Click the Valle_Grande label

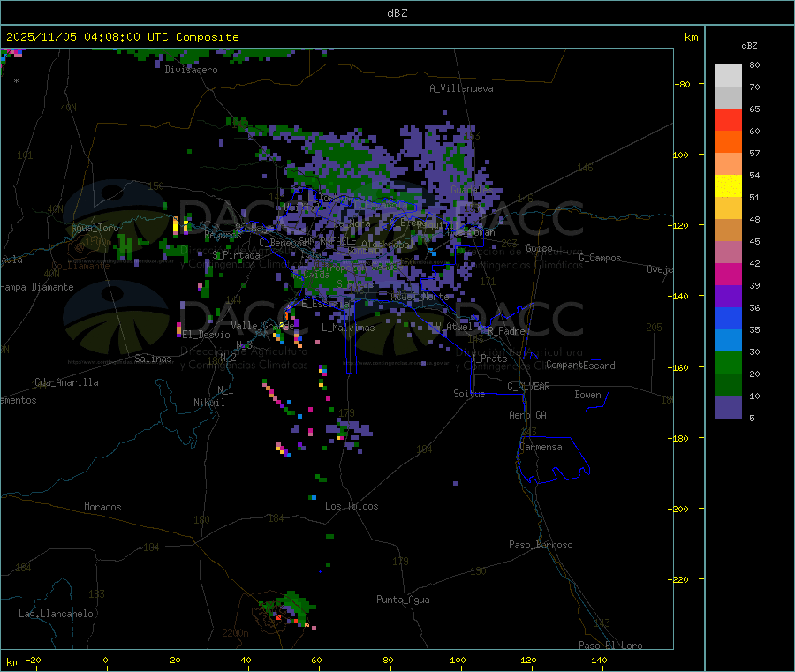click(x=262, y=325)
